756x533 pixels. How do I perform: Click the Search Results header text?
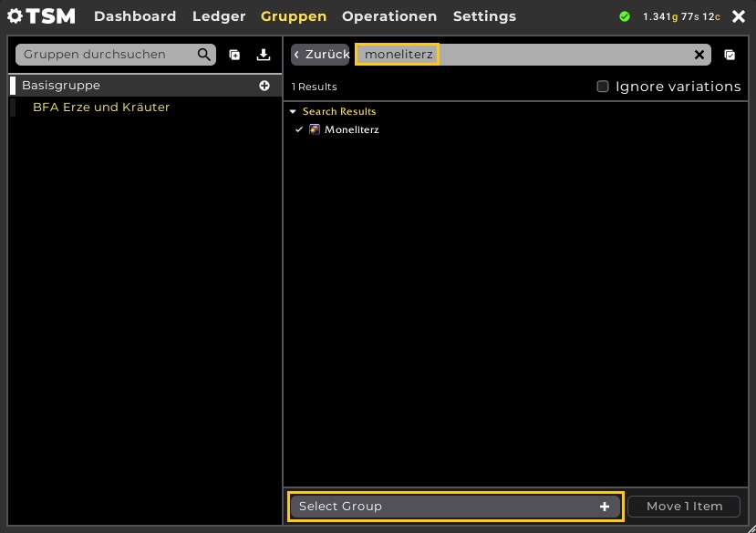pos(339,111)
